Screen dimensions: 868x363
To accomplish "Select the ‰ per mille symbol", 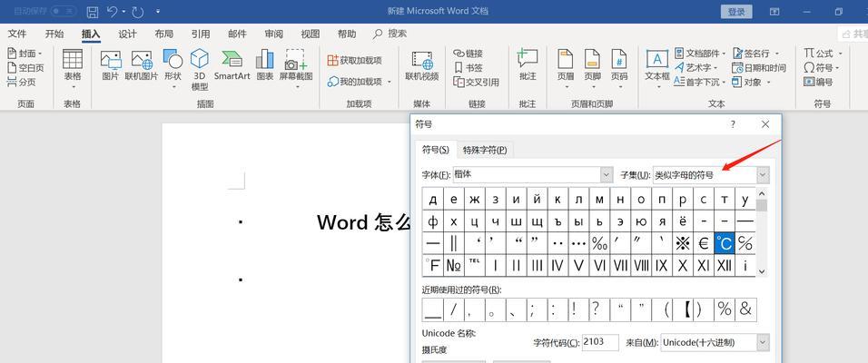I will click(599, 243).
